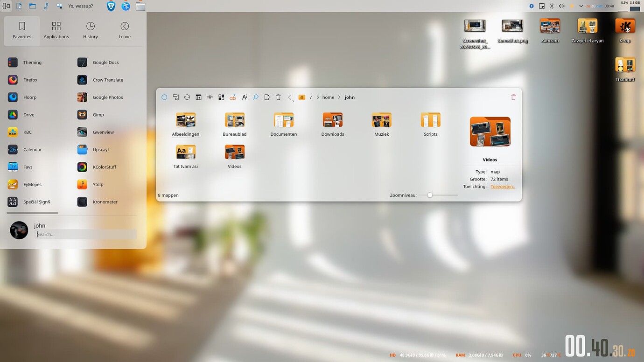Adjust the Zoomniveau slider handle

tap(430, 195)
